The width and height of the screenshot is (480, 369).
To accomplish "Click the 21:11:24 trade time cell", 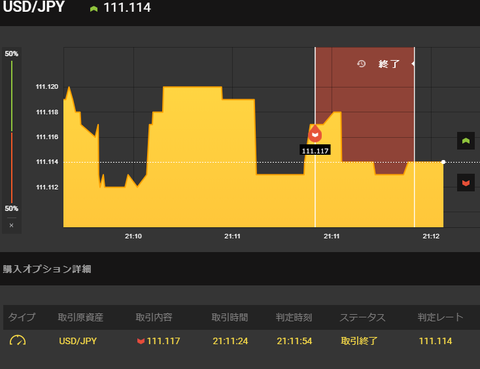I will (x=230, y=341).
